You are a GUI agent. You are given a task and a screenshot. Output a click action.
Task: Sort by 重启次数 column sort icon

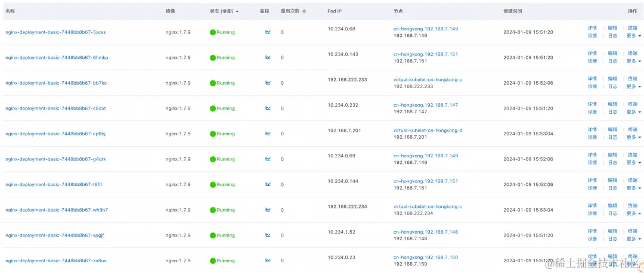pos(304,11)
